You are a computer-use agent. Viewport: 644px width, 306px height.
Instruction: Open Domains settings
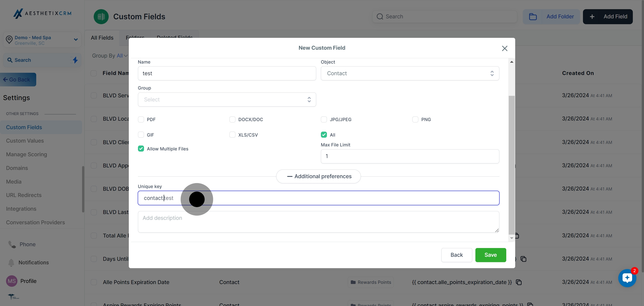[17, 168]
